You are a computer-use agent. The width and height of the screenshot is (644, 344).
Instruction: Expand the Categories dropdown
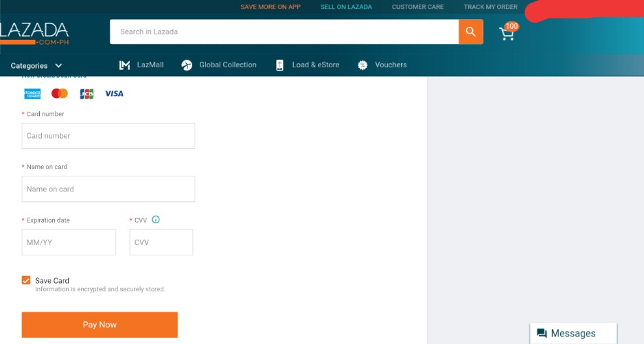(x=36, y=66)
